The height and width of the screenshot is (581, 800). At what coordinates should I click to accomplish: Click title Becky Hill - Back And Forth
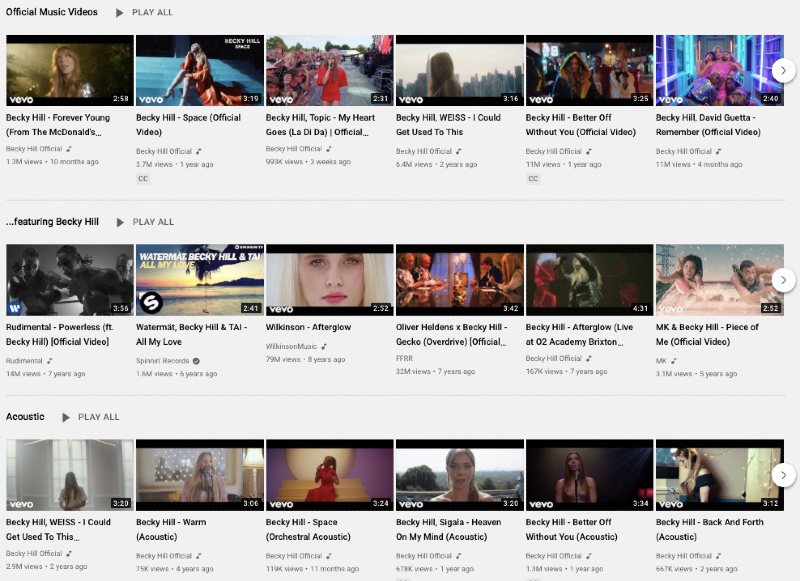pos(710,529)
